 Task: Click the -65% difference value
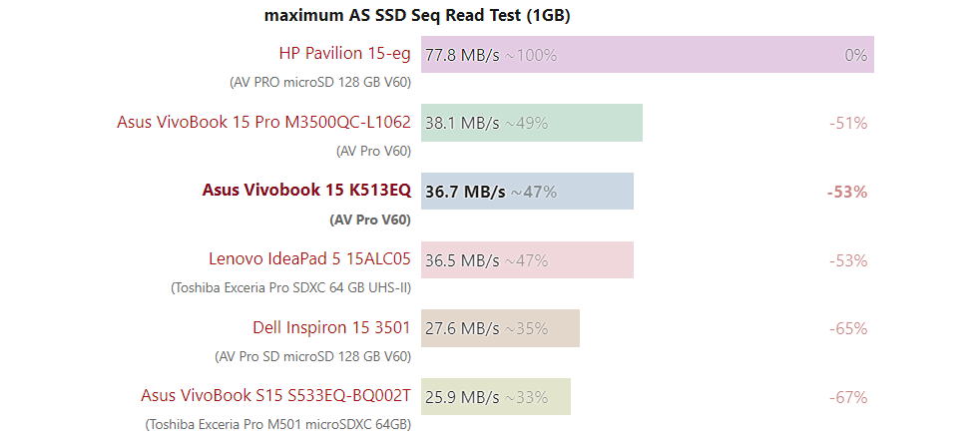pos(847,328)
